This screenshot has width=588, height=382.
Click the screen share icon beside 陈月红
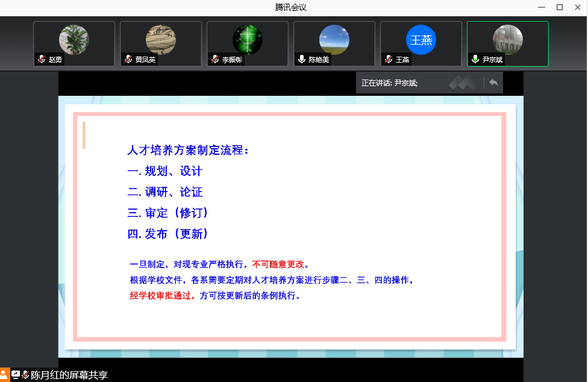(x=16, y=375)
